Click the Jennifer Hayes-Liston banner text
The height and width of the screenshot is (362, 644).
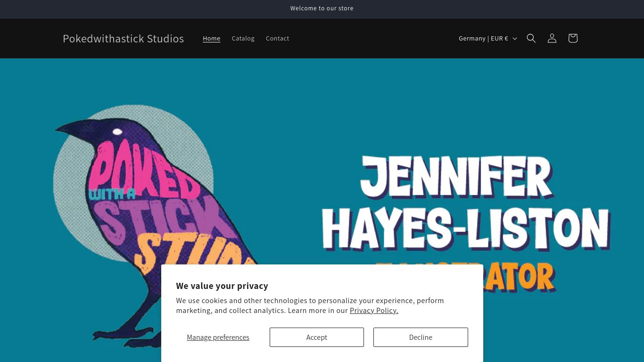(466, 204)
